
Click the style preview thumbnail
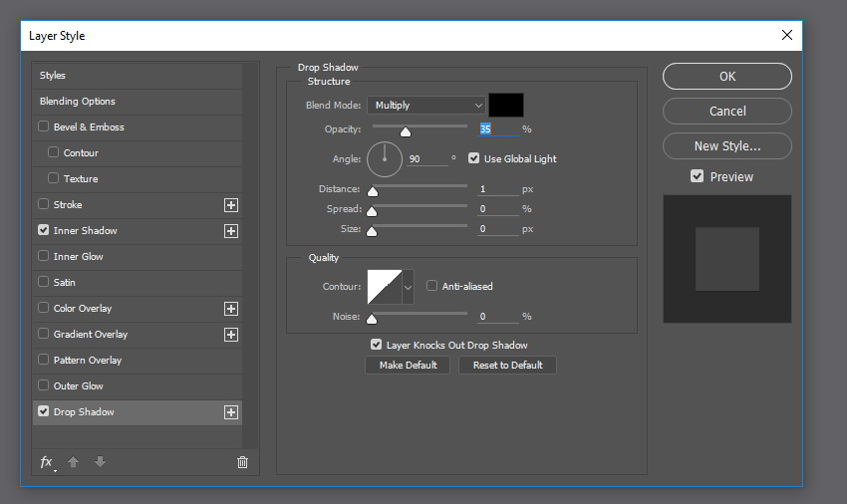click(x=727, y=259)
